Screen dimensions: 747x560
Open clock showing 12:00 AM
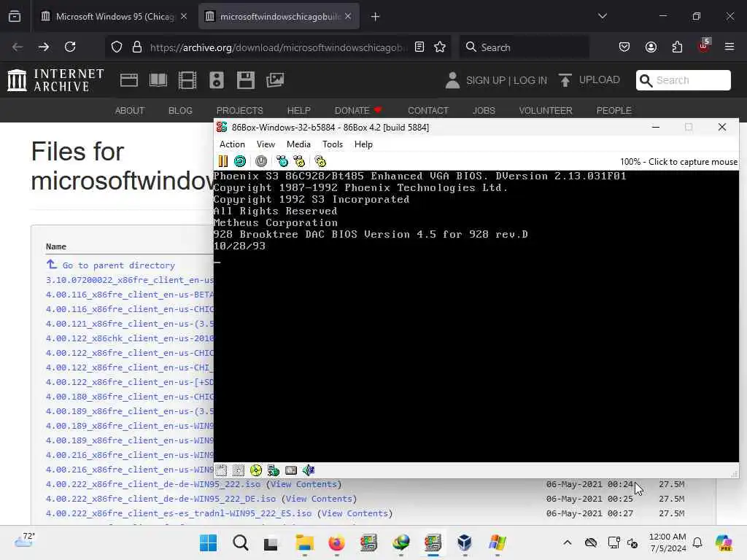click(667, 542)
